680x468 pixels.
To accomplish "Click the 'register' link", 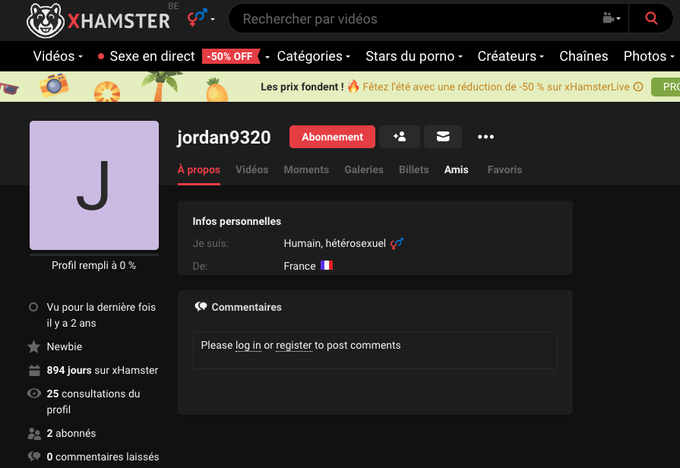I will click(x=294, y=345).
